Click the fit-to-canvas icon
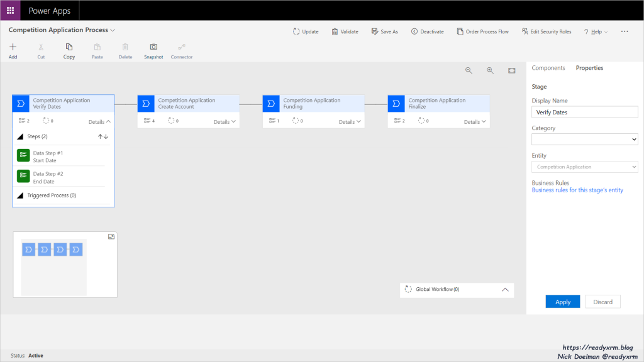Viewport: 644px width, 362px height. pyautogui.click(x=512, y=71)
